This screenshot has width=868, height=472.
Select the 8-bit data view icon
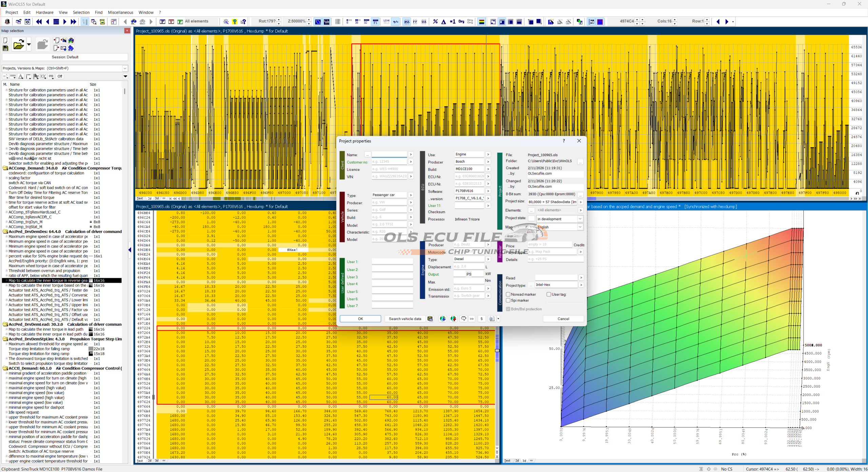click(x=349, y=22)
